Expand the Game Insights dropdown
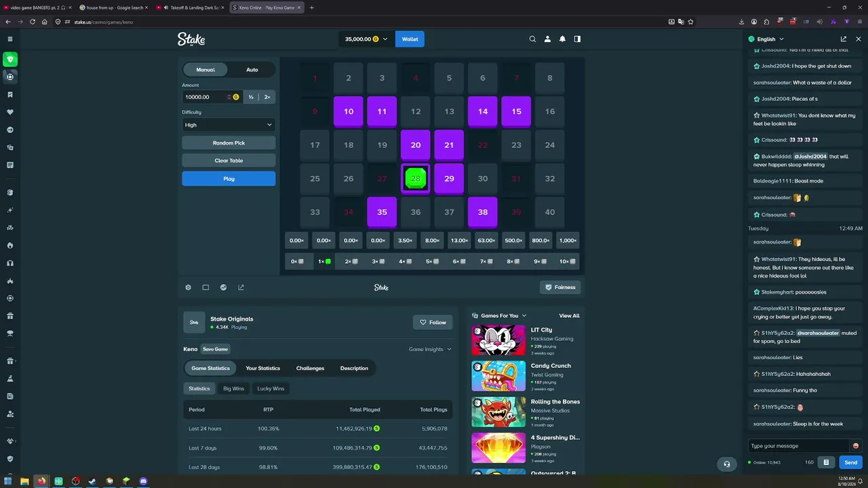Image resolution: width=868 pixels, height=488 pixels. [x=430, y=350]
